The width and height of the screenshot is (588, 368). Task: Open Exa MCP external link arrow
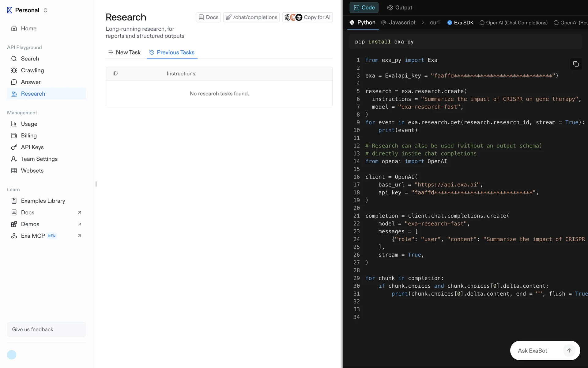point(79,236)
